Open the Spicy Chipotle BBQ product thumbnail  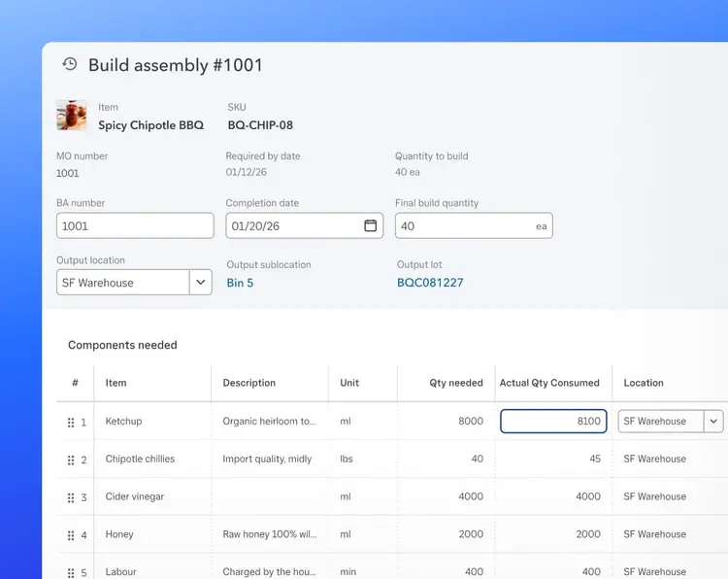[72, 116]
